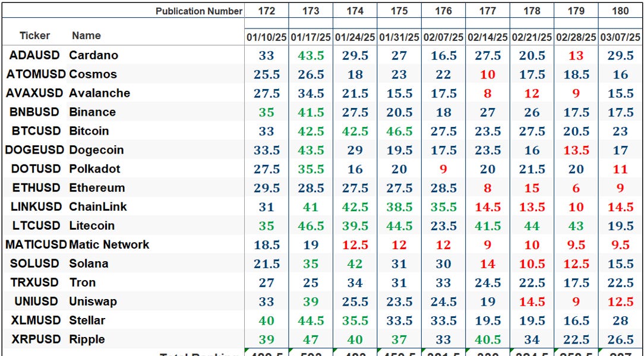The image size is (644, 356).
Task: Click the 'Solana' name cell
Action: (x=89, y=263)
